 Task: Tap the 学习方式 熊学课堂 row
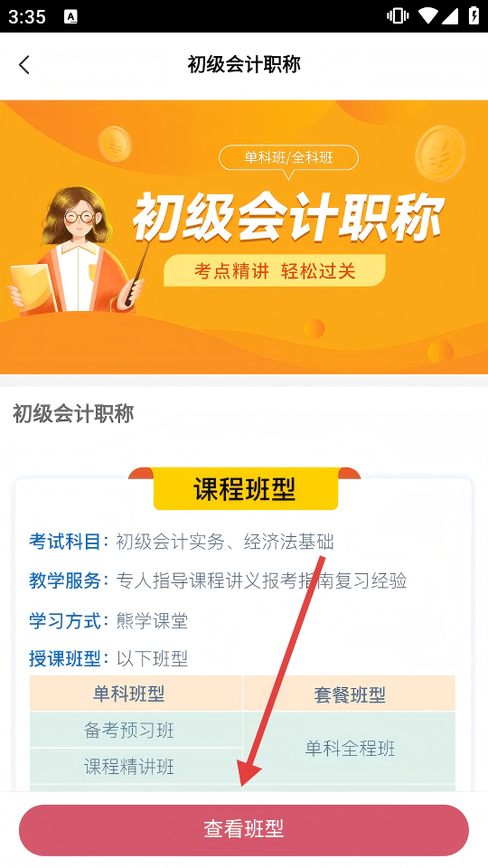[108, 620]
